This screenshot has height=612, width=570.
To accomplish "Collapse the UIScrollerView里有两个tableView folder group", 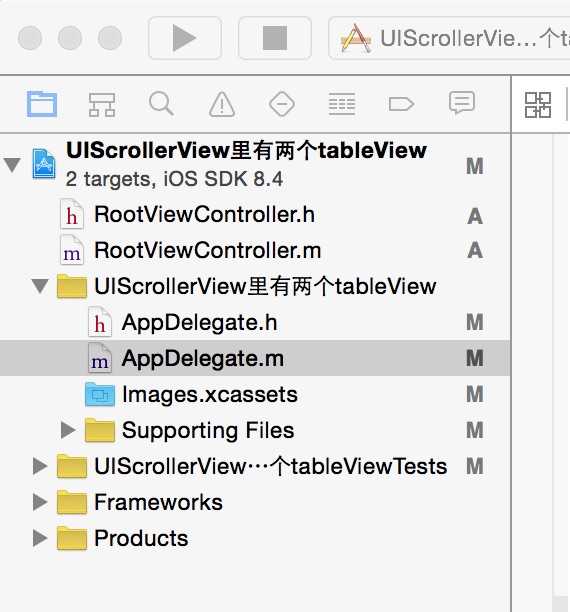I will pyautogui.click(x=40, y=286).
